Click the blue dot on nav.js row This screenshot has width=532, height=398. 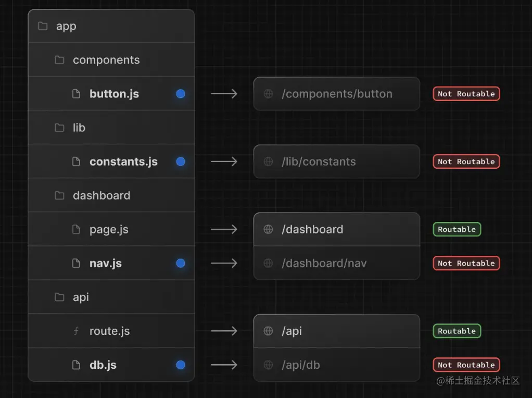[x=181, y=263]
